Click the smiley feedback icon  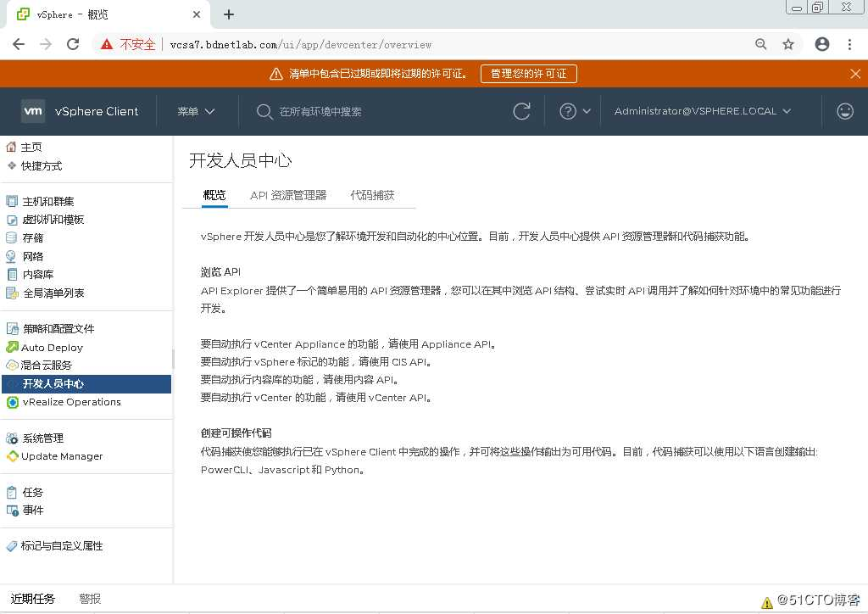845,111
